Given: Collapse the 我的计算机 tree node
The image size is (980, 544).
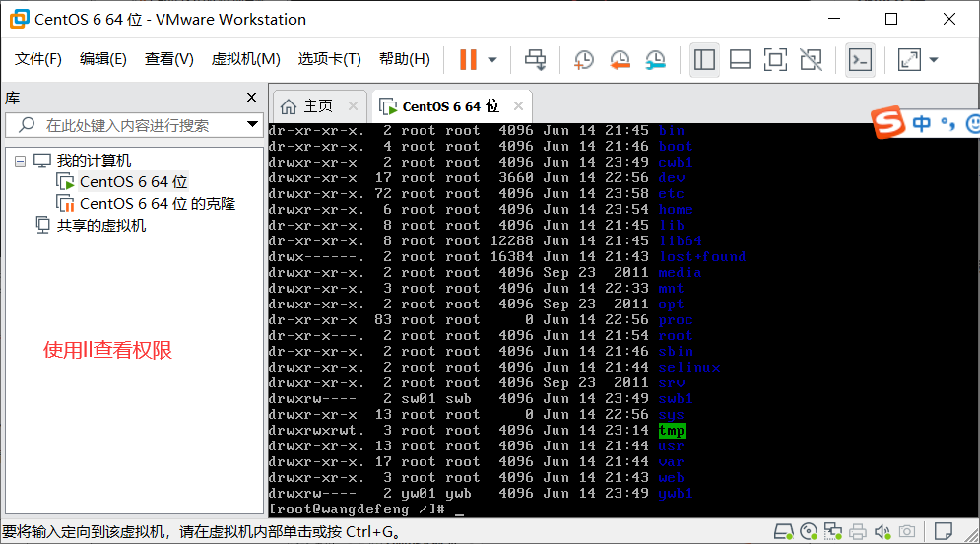Looking at the screenshot, I should pyautogui.click(x=20, y=161).
